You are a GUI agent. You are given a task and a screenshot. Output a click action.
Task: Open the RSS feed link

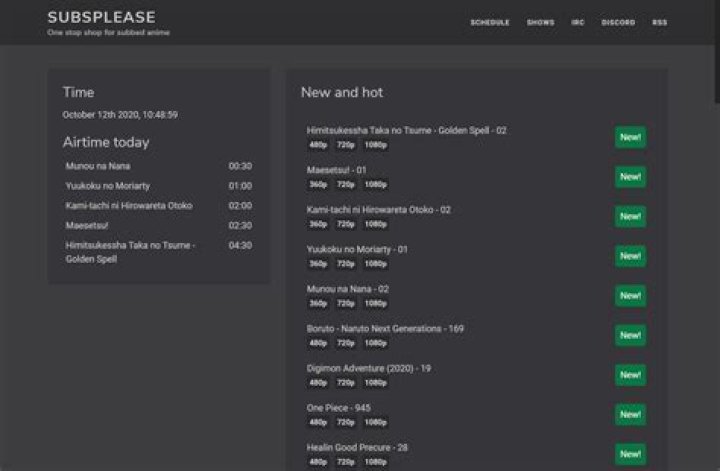[x=660, y=22]
